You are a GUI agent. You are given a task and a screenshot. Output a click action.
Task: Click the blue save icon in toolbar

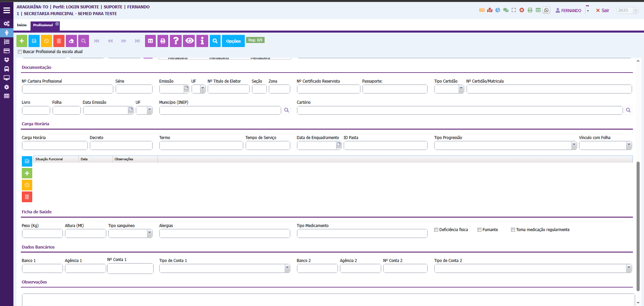[34, 41]
